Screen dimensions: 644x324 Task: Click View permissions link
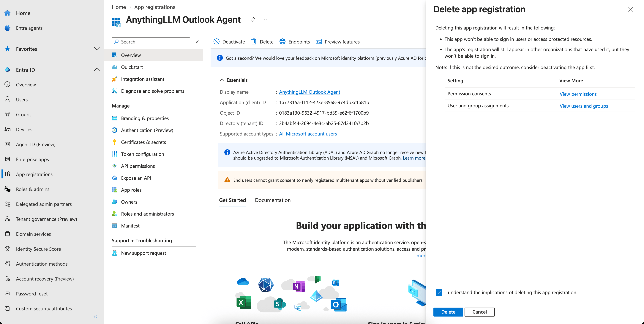[578, 94]
